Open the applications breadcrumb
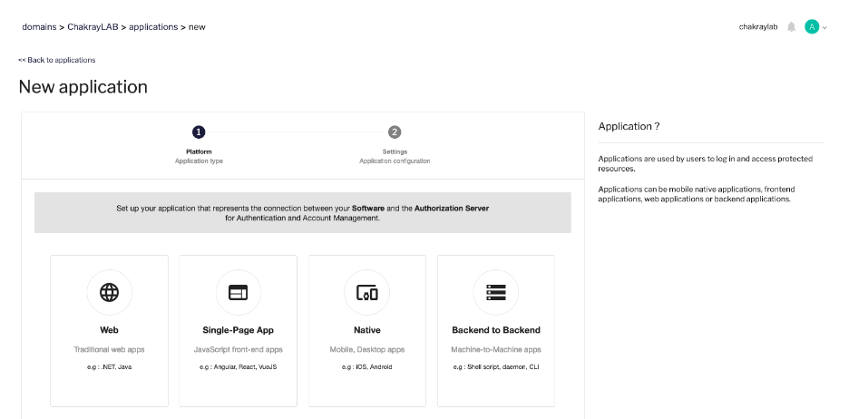 coord(153,27)
